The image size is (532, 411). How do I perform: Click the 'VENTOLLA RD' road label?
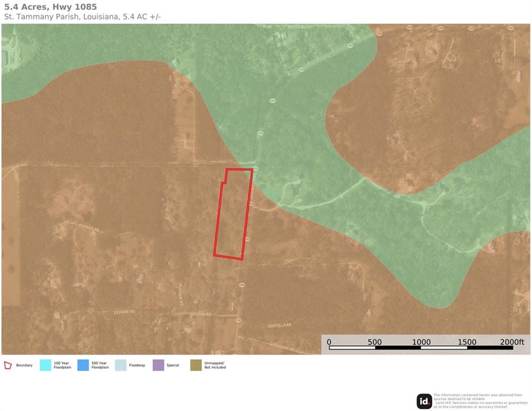tap(279, 325)
